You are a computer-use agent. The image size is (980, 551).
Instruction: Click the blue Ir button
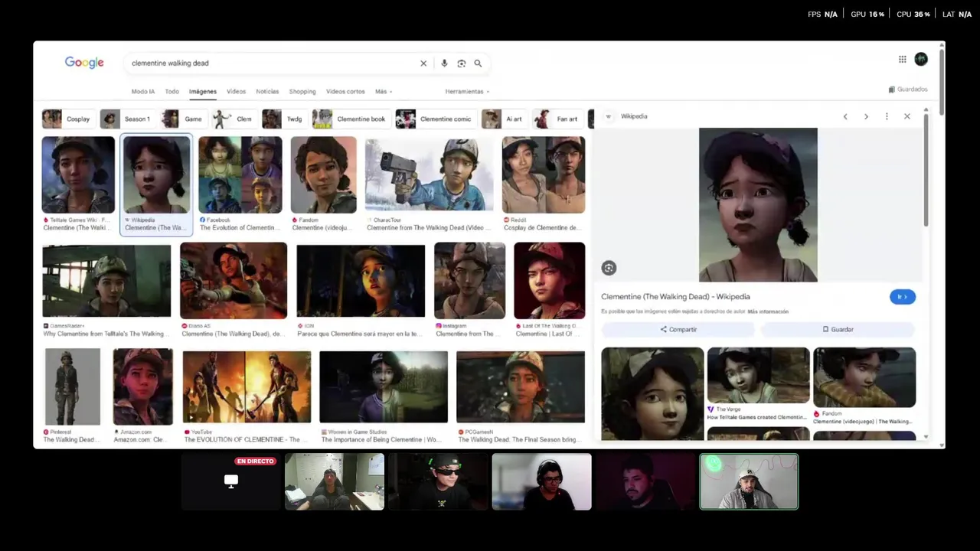click(x=903, y=297)
